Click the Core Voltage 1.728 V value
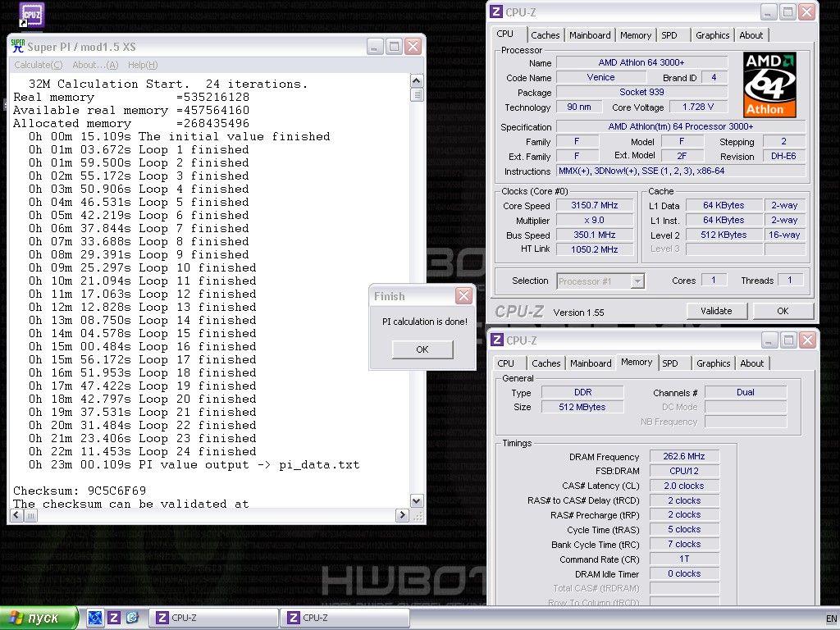 pyautogui.click(x=697, y=107)
